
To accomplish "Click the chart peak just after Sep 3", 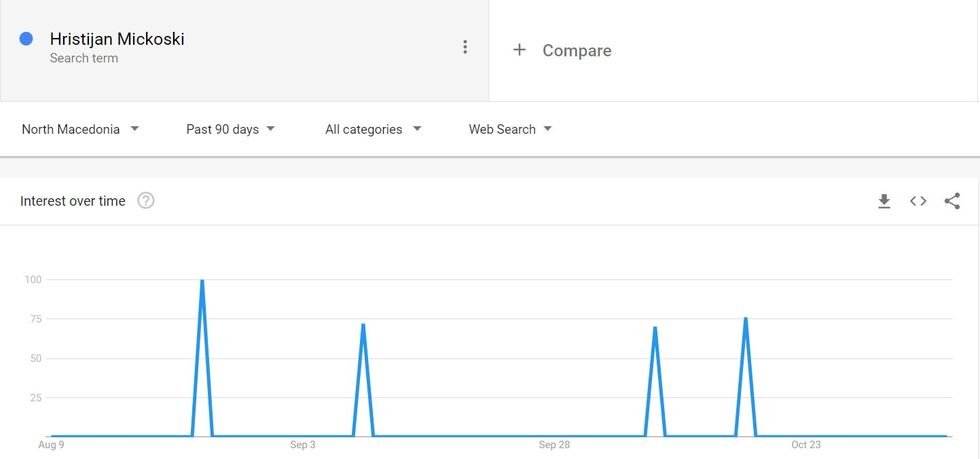I will coord(363,325).
